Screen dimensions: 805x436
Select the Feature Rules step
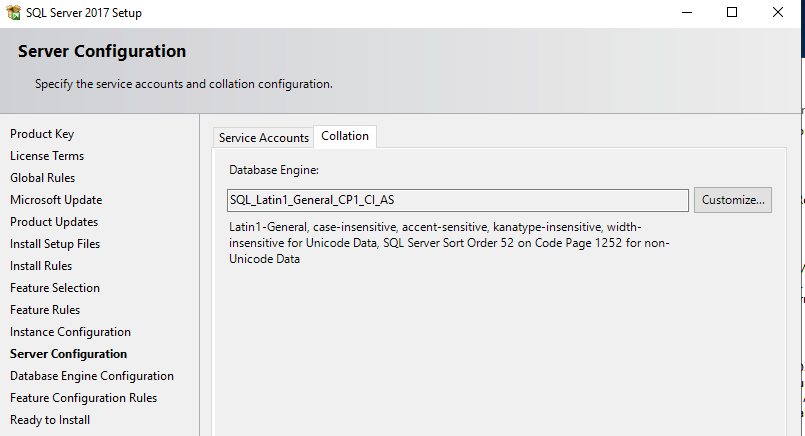point(45,310)
